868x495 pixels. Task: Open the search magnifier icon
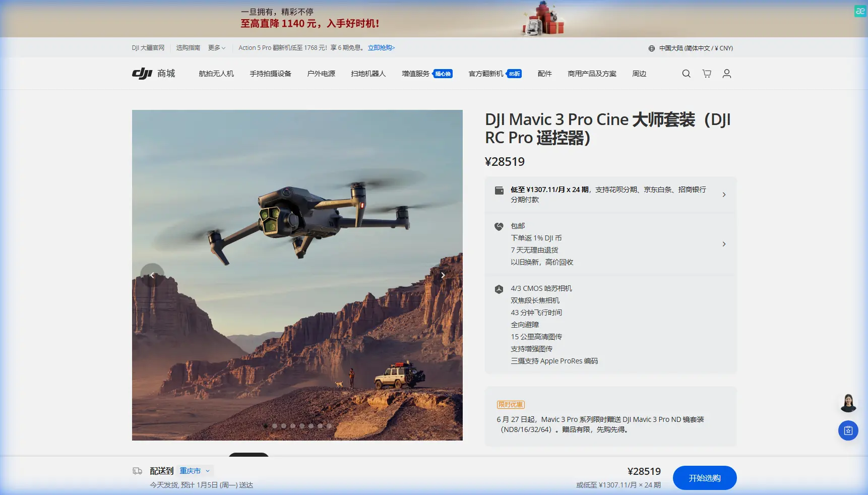[x=686, y=74]
